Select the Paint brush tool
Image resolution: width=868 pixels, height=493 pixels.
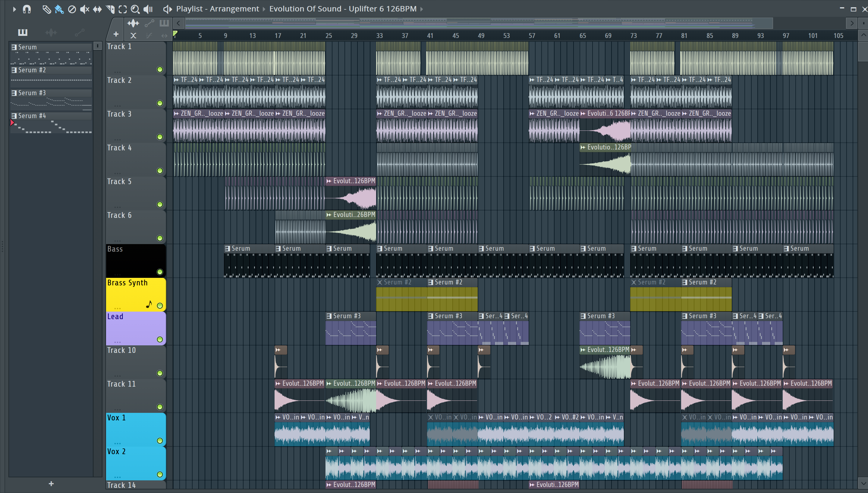[x=59, y=9]
